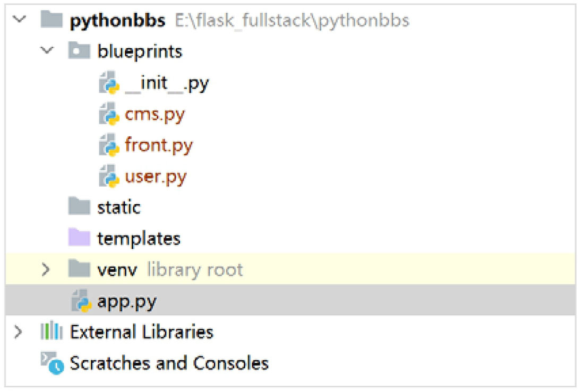Click the user.py Python file icon

(109, 176)
